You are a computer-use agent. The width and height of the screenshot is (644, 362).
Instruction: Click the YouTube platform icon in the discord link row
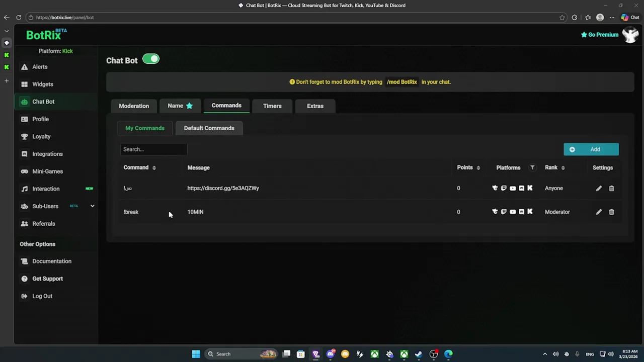[x=513, y=188]
